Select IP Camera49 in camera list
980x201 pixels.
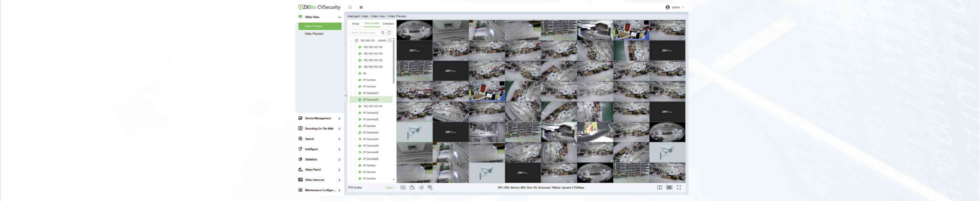click(371, 145)
